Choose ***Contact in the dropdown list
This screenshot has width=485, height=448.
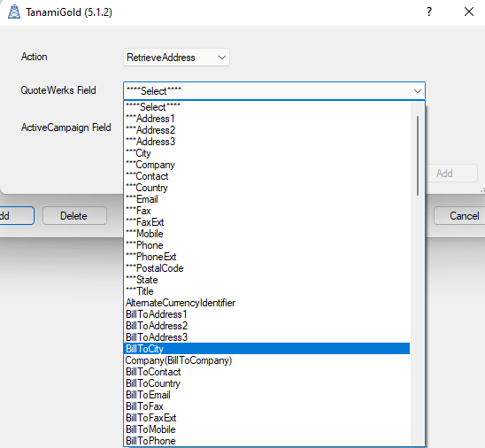[266, 176]
